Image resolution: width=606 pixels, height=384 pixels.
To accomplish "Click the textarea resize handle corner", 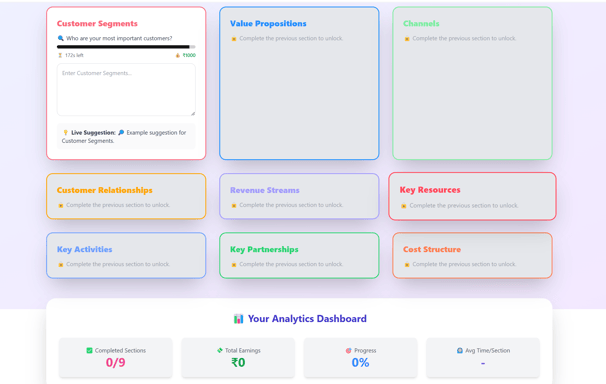I will pyautogui.click(x=193, y=113).
